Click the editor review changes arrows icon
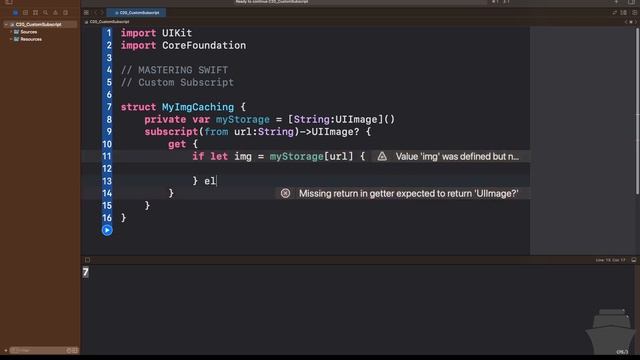Screen dimensions: 640x360 614,13
